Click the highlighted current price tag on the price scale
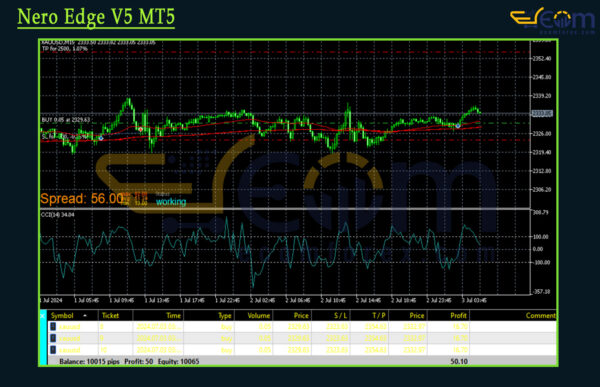The image size is (600, 387). (x=542, y=114)
